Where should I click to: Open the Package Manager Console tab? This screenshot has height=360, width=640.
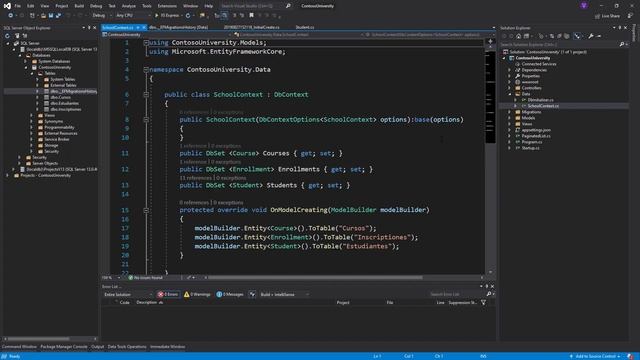pyautogui.click(x=64, y=347)
